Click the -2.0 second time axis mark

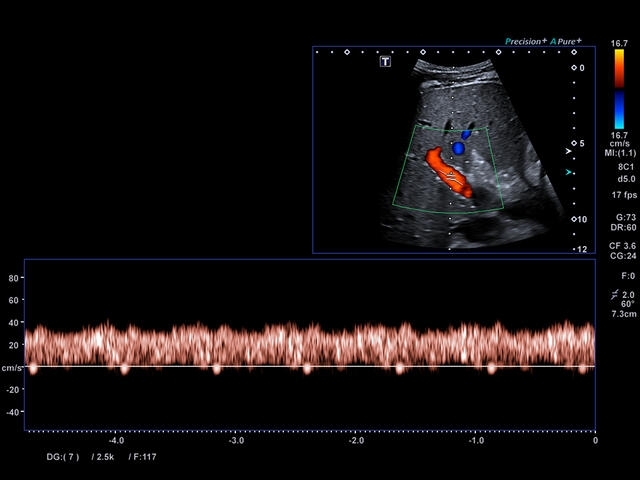point(355,440)
